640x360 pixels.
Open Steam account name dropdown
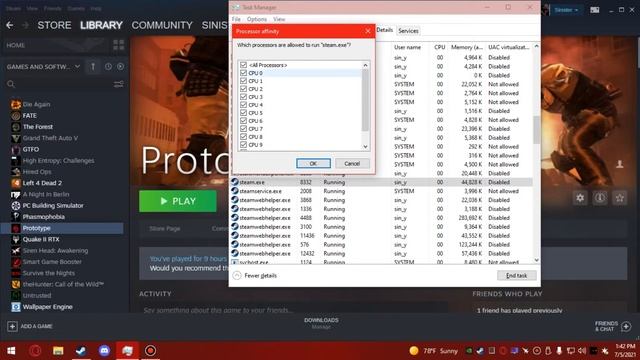click(566, 10)
